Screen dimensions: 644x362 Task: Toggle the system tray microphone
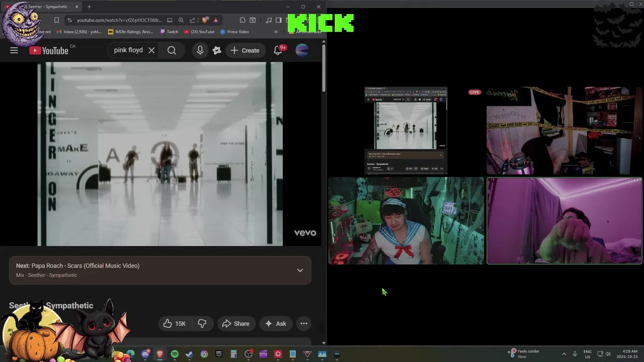tap(575, 354)
